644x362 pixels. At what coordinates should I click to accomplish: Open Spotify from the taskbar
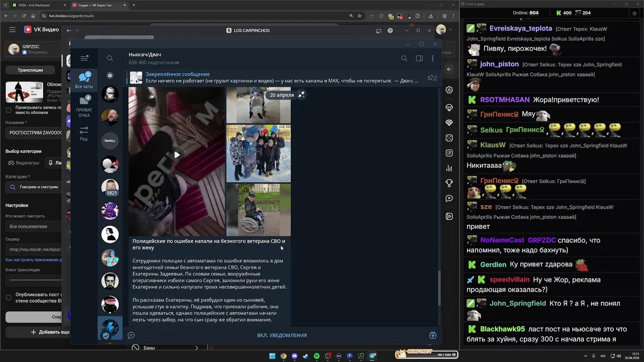pos(316,356)
